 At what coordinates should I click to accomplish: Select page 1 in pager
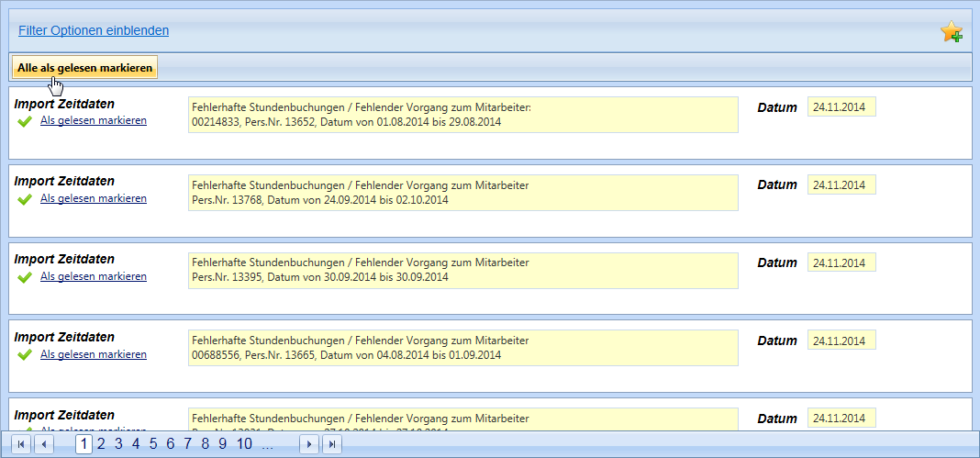pos(84,444)
